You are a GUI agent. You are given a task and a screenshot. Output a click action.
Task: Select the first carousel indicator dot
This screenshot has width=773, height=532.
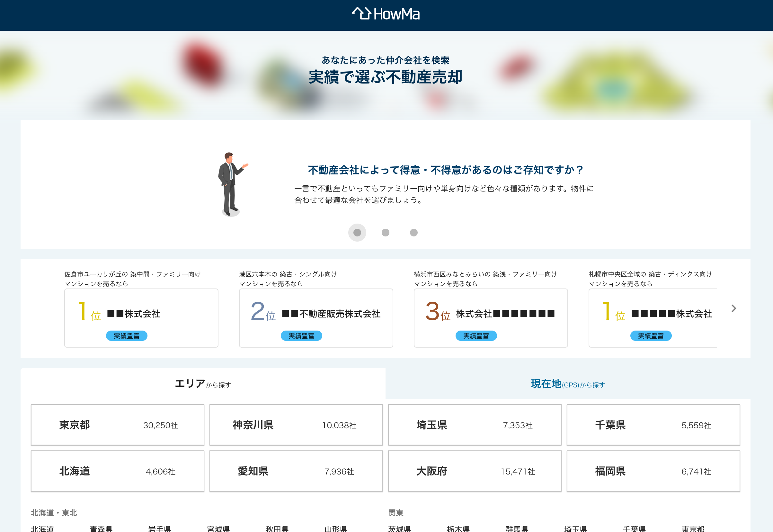pyautogui.click(x=357, y=232)
